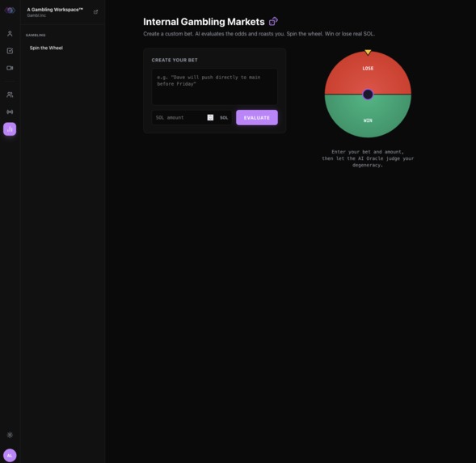Open the video camera icon in sidebar

pyautogui.click(x=10, y=68)
